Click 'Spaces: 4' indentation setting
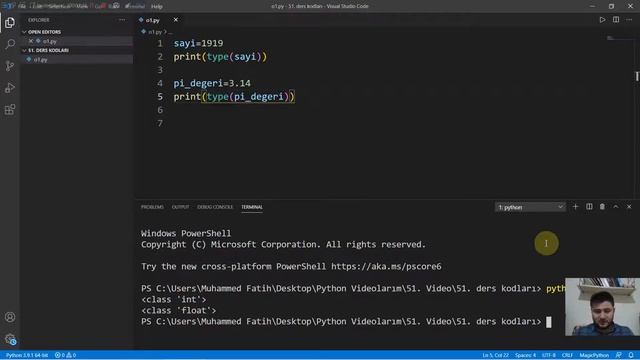 (x=525, y=355)
